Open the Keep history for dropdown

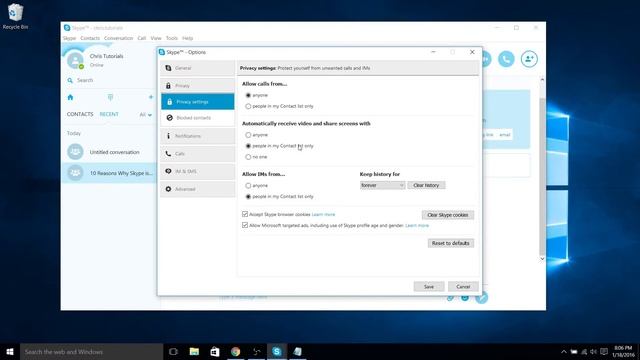click(382, 185)
